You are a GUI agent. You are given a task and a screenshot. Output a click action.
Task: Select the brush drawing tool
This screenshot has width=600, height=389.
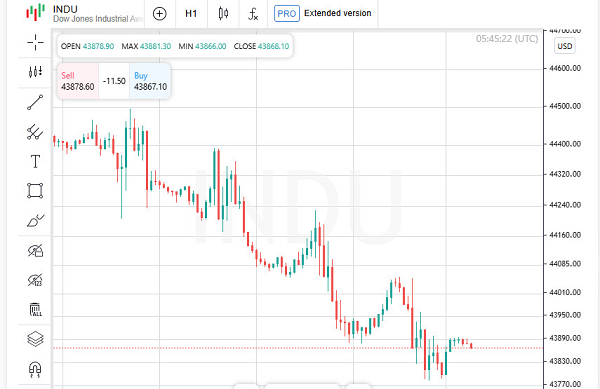point(35,221)
